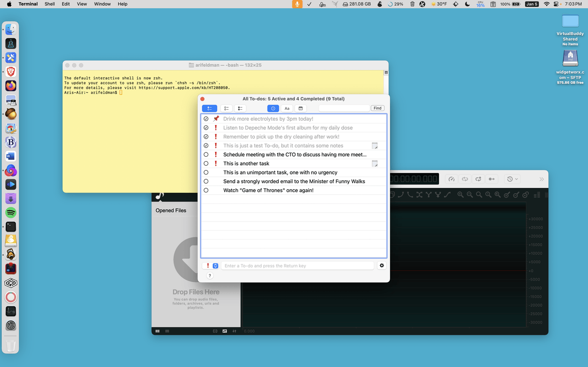This screenshot has width=588, height=367.
Task: Uncheck "Drink more electrolytes by 3pm today!" to-do
Action: [x=206, y=119]
